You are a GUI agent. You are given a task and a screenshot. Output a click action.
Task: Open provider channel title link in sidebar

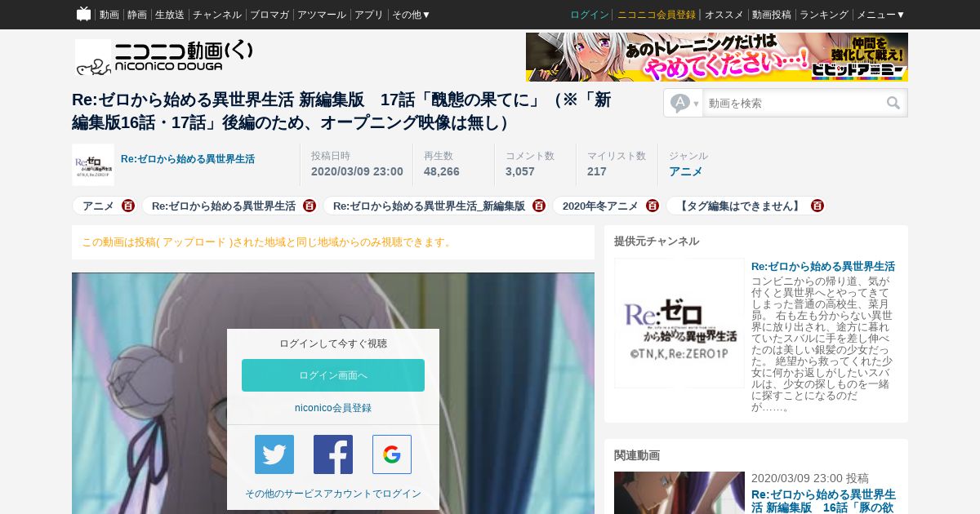[x=823, y=267]
